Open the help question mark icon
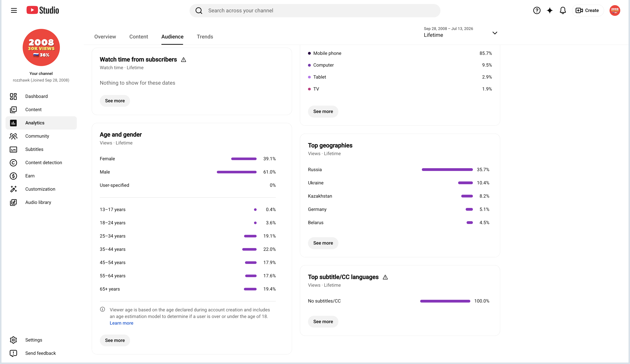630x364 pixels. (536, 10)
